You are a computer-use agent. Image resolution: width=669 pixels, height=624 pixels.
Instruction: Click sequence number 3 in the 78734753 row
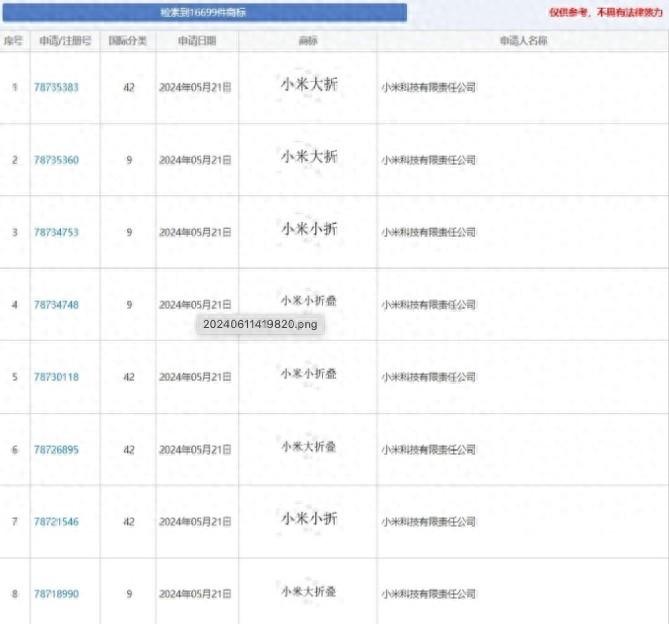coord(15,232)
